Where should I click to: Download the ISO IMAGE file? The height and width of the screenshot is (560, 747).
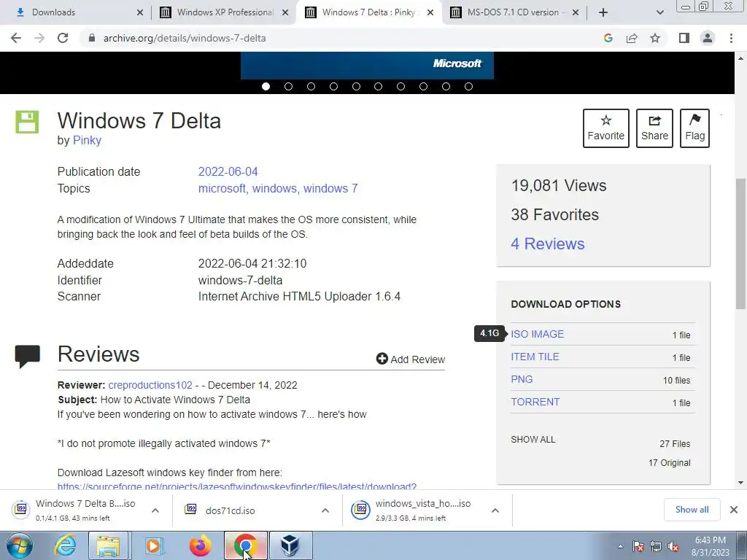[x=538, y=334]
